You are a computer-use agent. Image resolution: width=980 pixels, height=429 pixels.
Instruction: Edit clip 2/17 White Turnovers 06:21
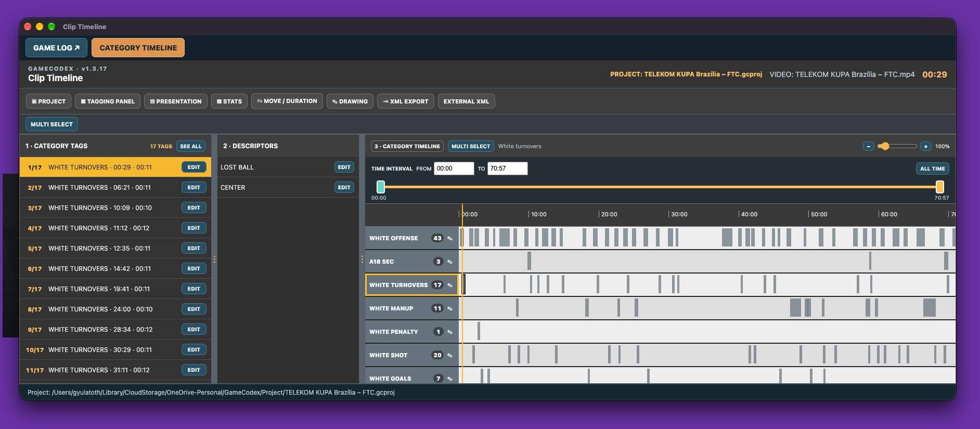click(194, 187)
